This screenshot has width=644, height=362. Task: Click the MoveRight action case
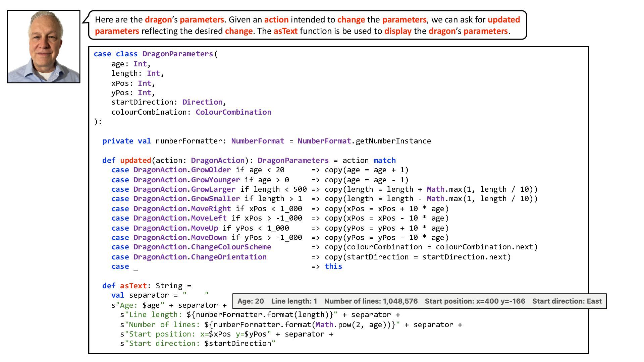211,209
